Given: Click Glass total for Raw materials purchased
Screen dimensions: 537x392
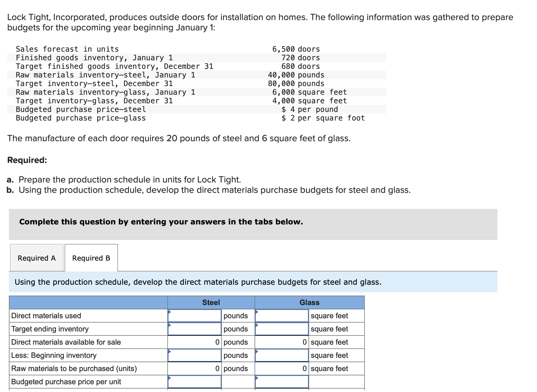Looking at the screenshot, I should [x=282, y=368].
